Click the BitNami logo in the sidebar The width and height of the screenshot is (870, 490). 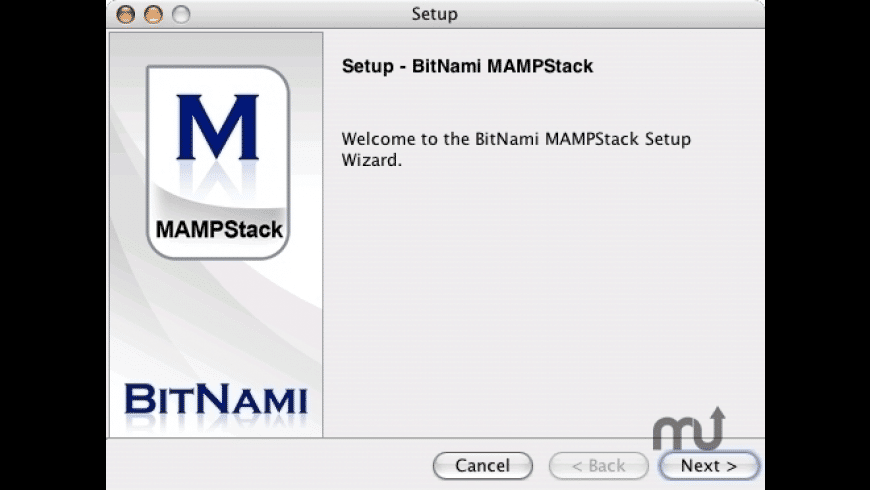click(215, 400)
